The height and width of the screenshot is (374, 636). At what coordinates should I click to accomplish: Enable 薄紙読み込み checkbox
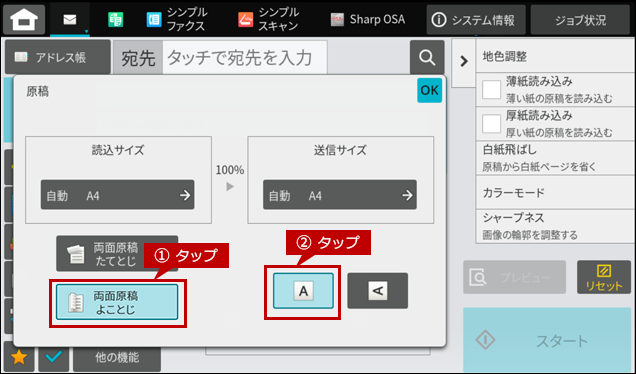491,89
